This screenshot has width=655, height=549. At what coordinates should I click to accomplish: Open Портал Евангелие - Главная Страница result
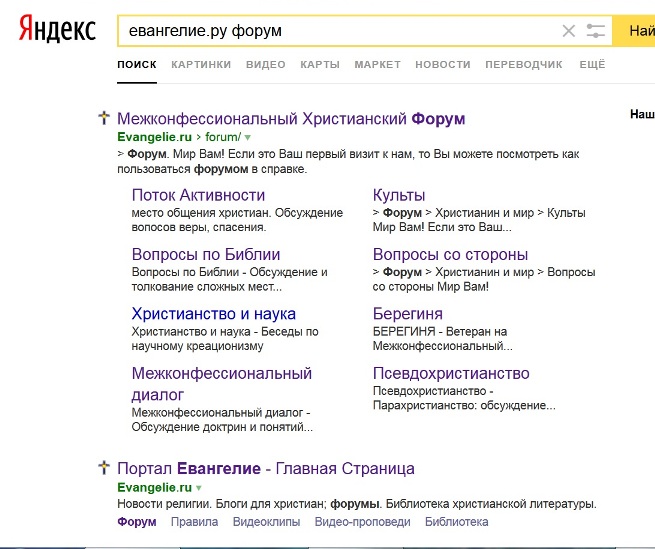click(265, 469)
